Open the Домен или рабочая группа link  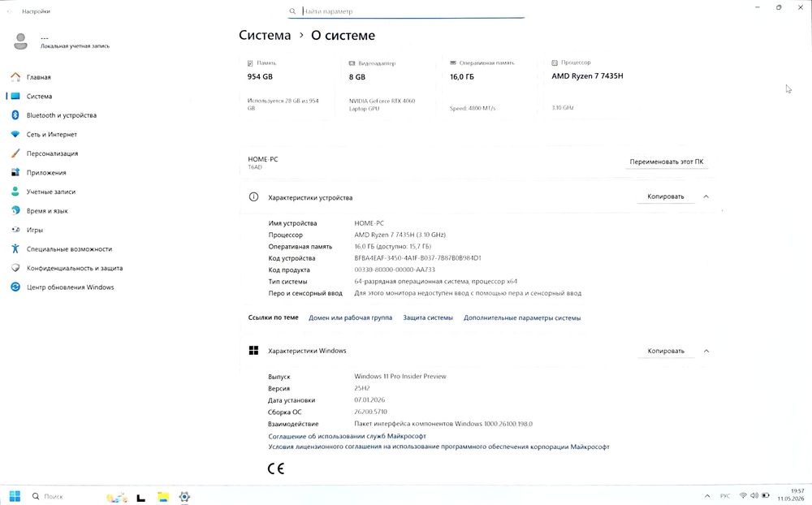pyautogui.click(x=350, y=317)
